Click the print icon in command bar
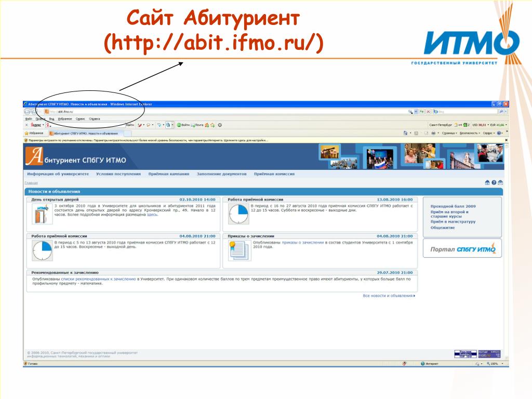 coord(433,134)
